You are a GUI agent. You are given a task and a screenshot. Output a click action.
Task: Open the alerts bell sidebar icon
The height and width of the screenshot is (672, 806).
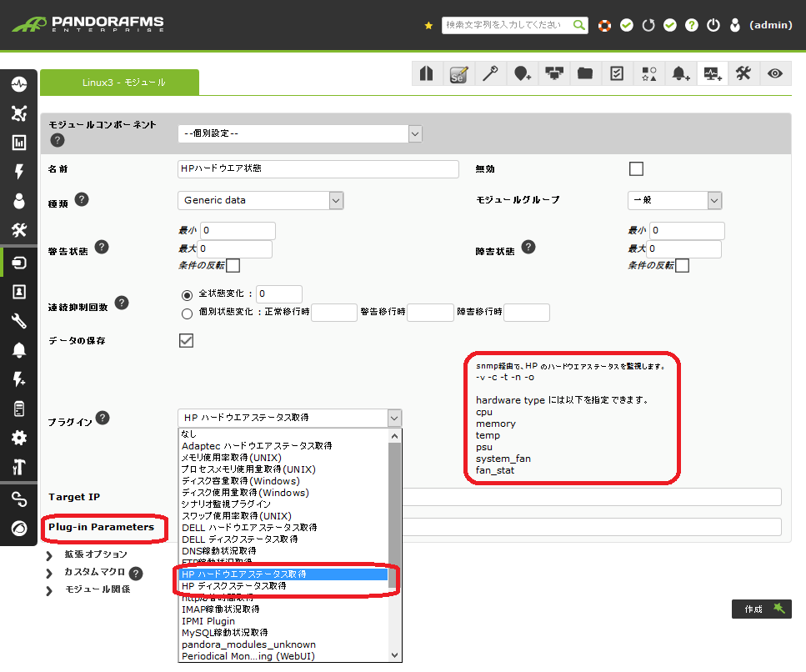click(x=19, y=350)
